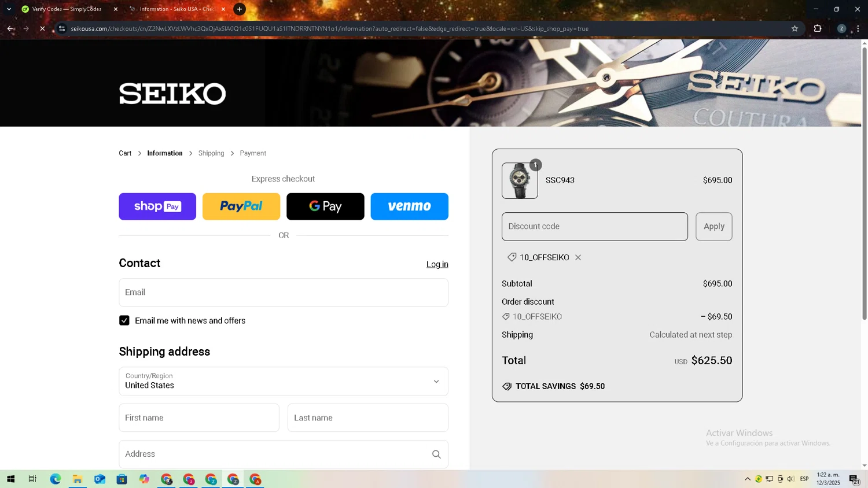Uncheck Email me with news and offers
This screenshot has height=488, width=868.
coord(124,320)
